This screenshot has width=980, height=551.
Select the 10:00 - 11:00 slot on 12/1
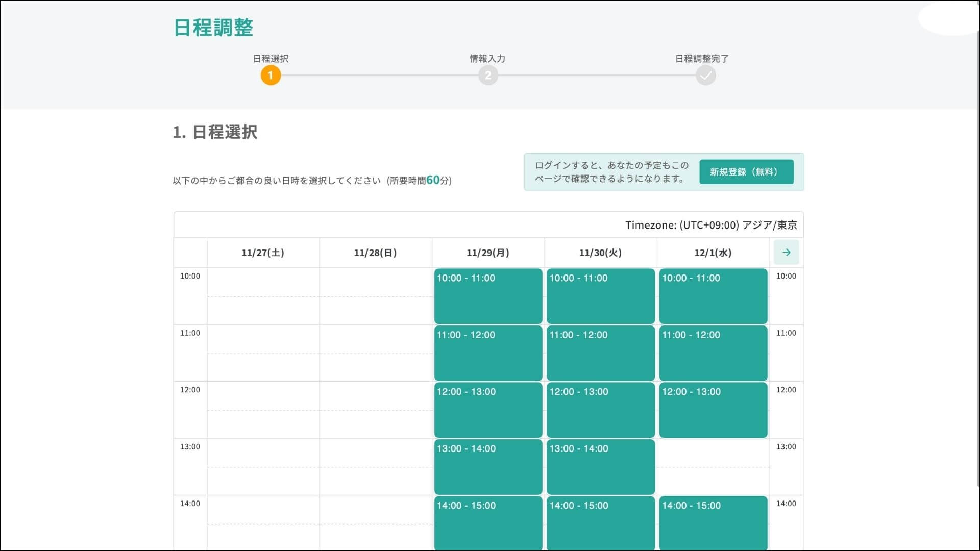713,296
